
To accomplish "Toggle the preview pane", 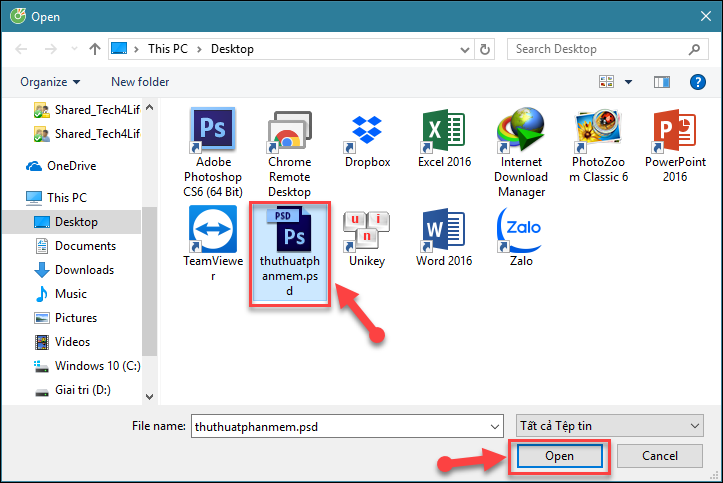I will [x=662, y=82].
